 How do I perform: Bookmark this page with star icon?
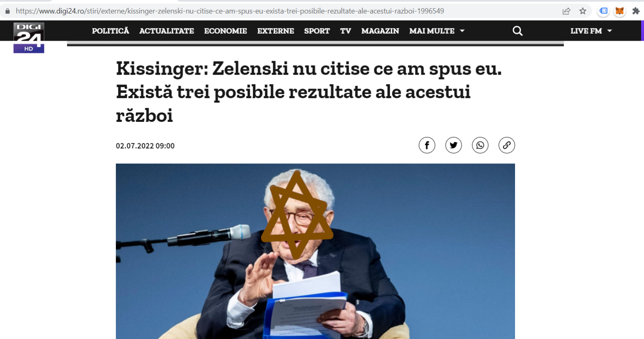(x=582, y=11)
